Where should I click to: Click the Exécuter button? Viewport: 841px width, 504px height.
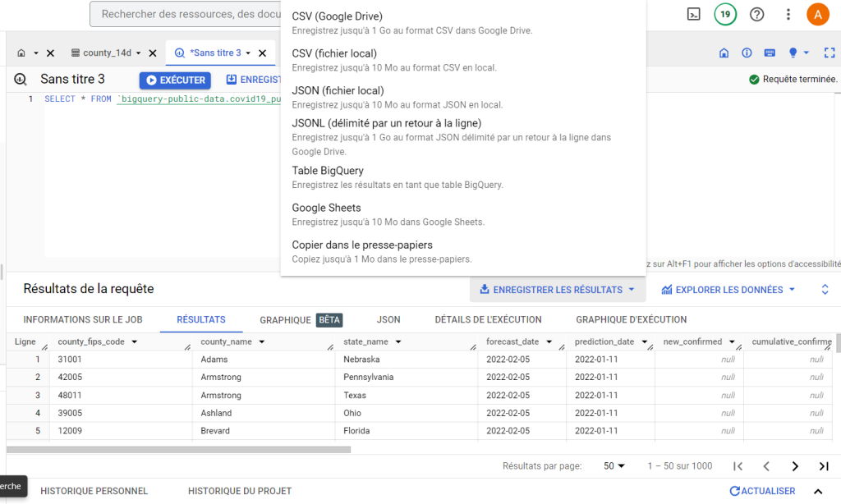coord(174,80)
